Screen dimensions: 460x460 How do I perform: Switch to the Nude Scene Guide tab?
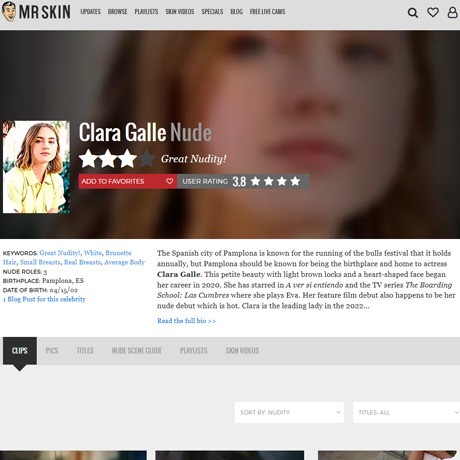pyautogui.click(x=137, y=351)
